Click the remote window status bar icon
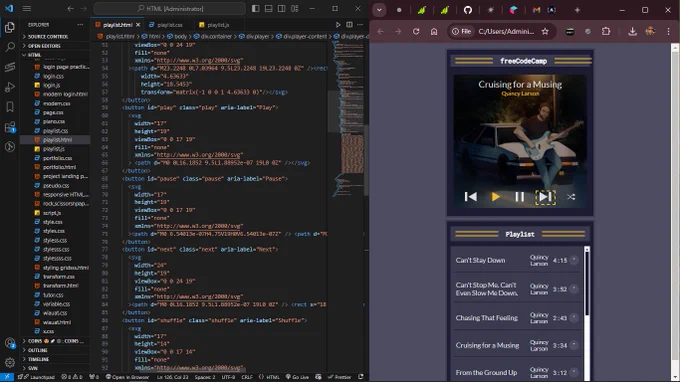 pos(7,377)
